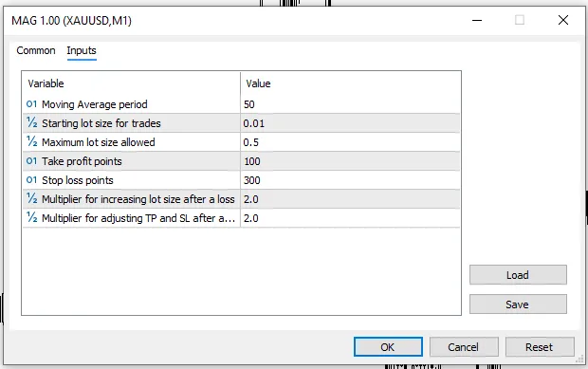The height and width of the screenshot is (369, 588).
Task: Edit lot size multiplier value 2.0
Action: click(350, 199)
